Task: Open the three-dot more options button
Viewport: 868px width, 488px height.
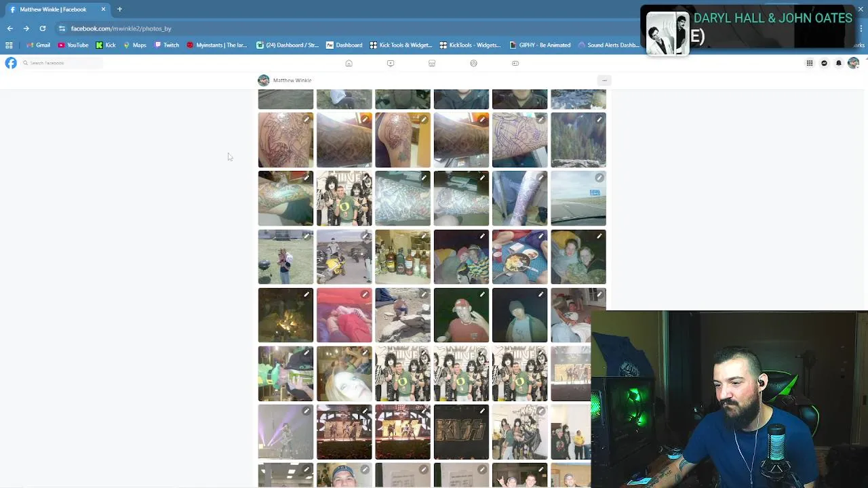Action: click(x=604, y=80)
